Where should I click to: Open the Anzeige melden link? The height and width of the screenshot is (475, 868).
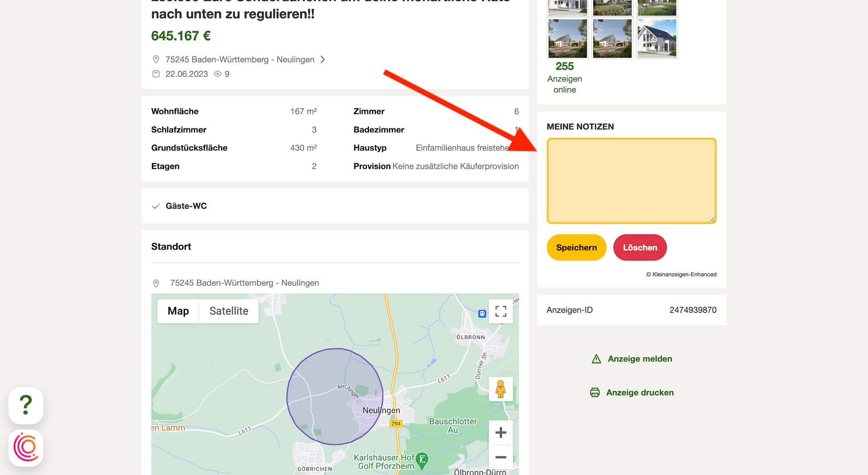tap(640, 358)
